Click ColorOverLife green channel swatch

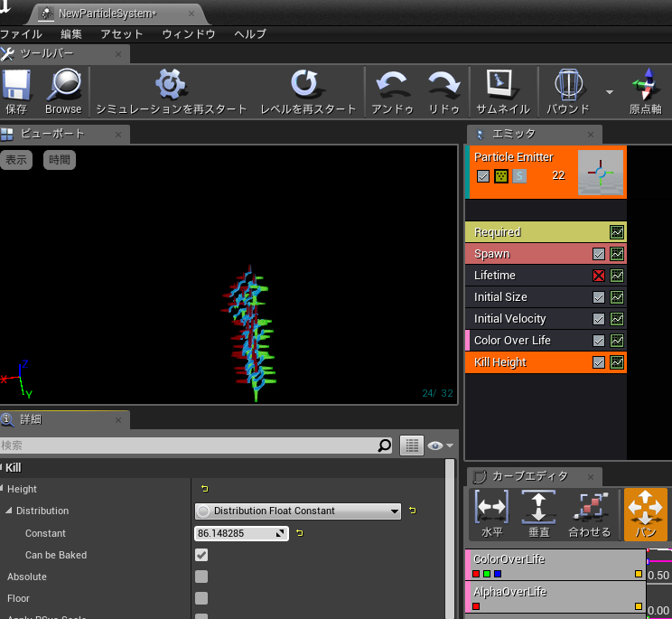[487, 574]
